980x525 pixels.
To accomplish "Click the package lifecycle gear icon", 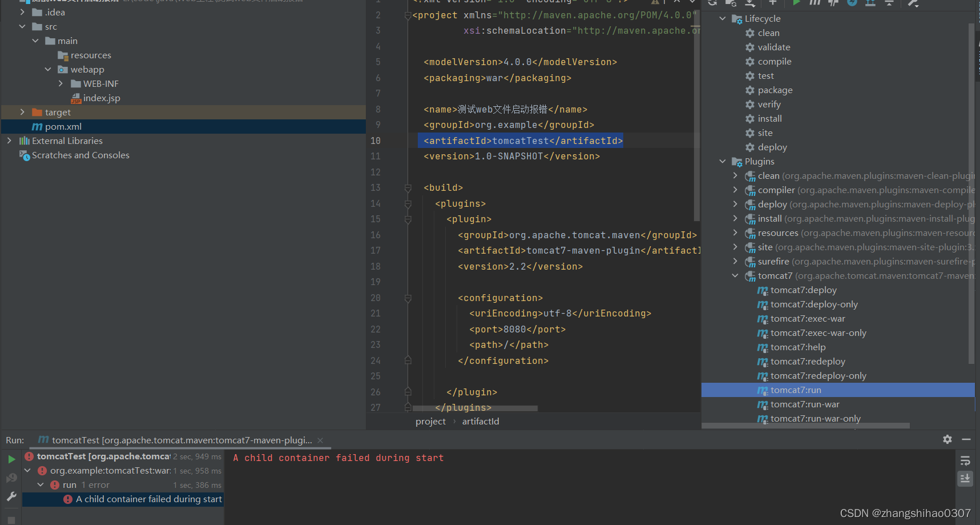I will pyautogui.click(x=750, y=90).
